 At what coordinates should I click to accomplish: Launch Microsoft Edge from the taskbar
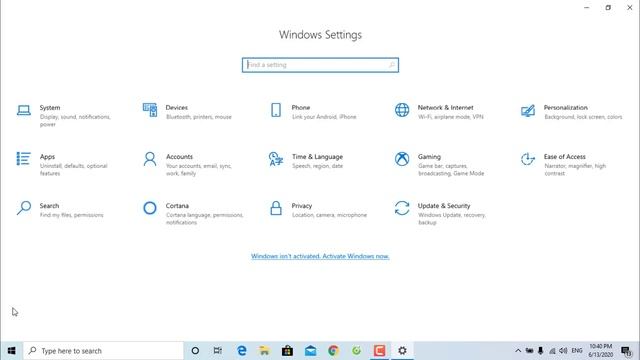pos(242,351)
